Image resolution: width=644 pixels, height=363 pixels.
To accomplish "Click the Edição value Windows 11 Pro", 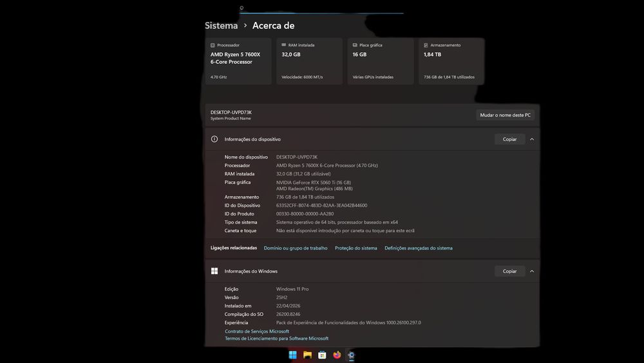I will [x=292, y=289].
